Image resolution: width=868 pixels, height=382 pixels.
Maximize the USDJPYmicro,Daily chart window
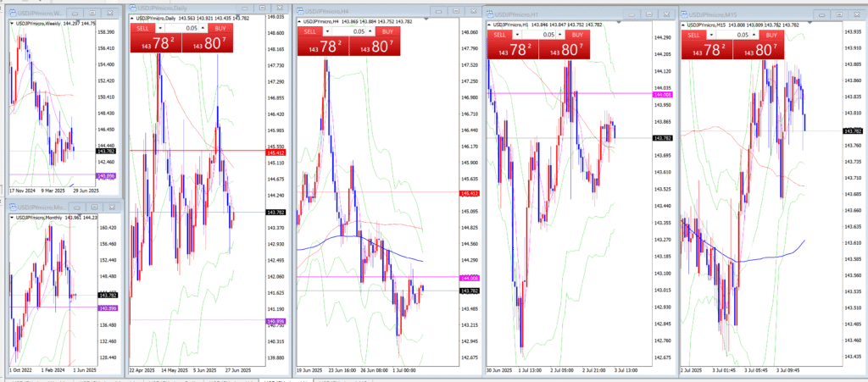point(263,8)
